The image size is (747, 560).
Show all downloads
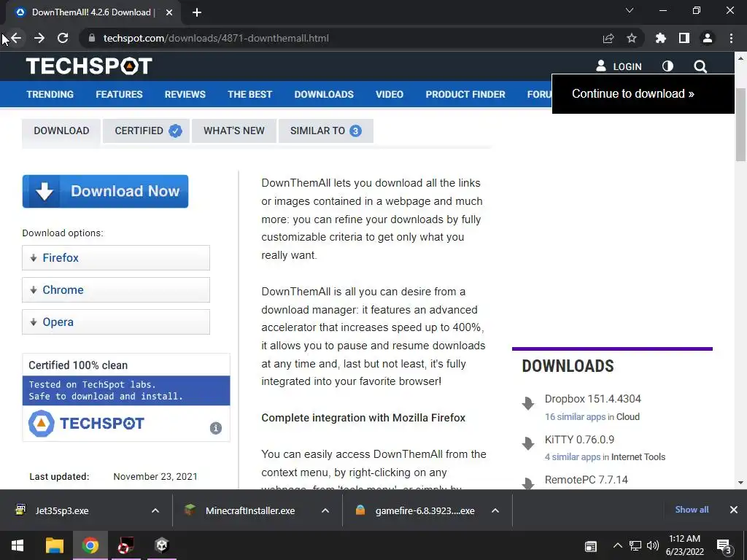(x=692, y=510)
